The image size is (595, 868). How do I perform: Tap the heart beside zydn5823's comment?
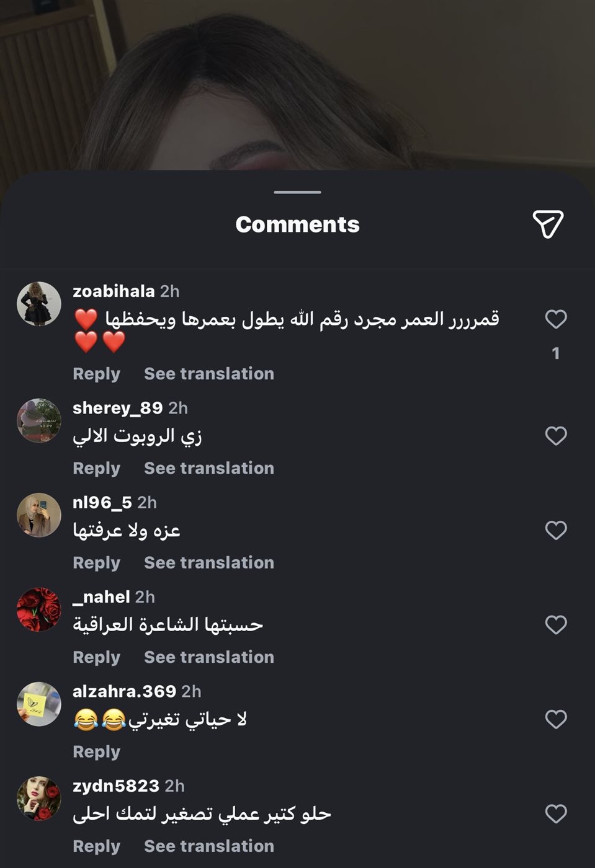pos(556,814)
